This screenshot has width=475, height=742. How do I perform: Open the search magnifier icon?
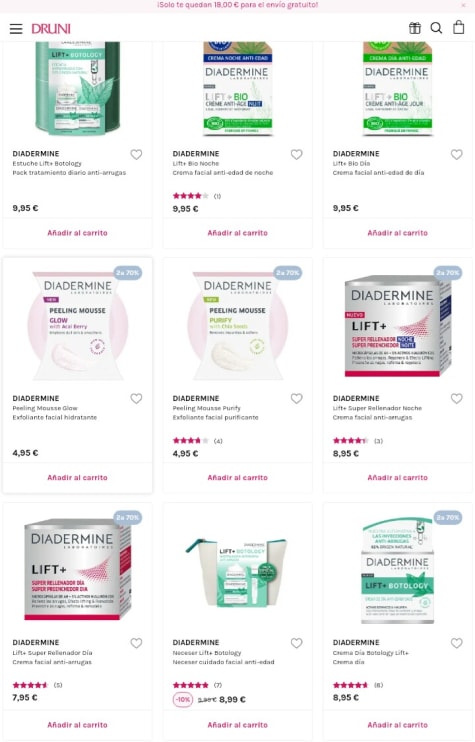tap(436, 28)
